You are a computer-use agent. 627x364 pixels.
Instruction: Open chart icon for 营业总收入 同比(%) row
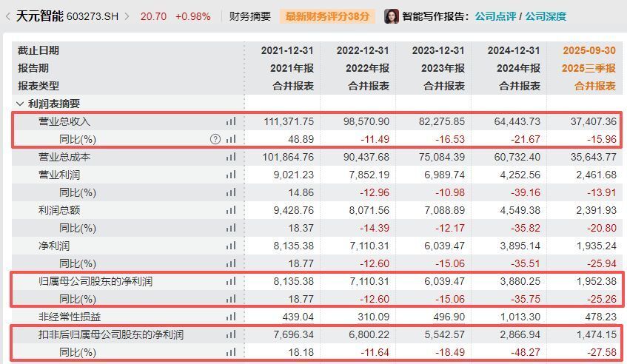point(231,139)
